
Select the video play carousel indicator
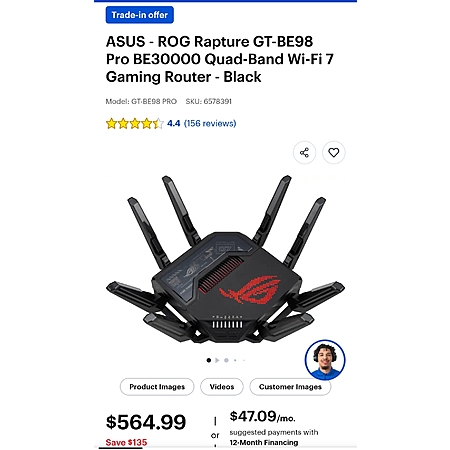(217, 360)
